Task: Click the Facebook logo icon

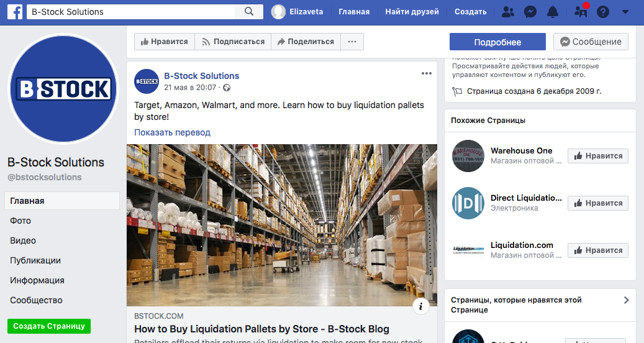Action: click(x=15, y=12)
